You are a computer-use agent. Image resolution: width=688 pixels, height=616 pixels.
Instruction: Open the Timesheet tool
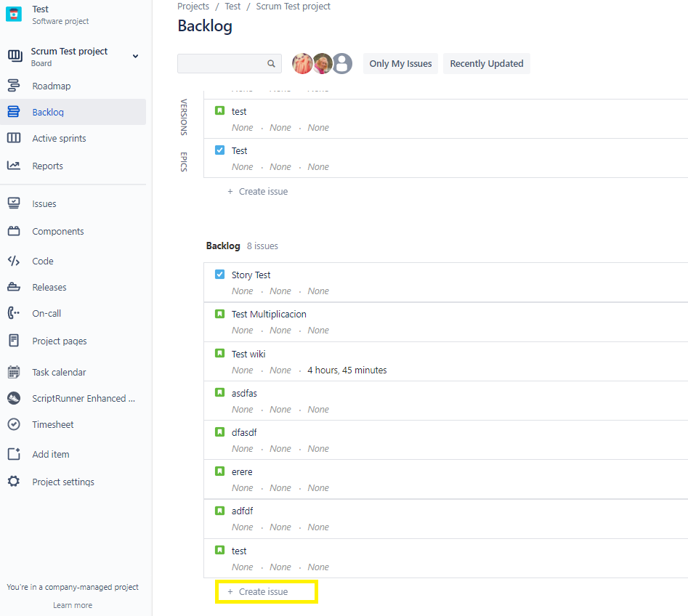coord(13,424)
